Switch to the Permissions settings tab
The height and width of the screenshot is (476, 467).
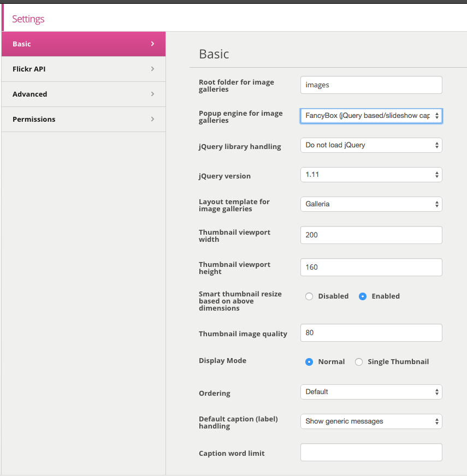click(x=84, y=120)
